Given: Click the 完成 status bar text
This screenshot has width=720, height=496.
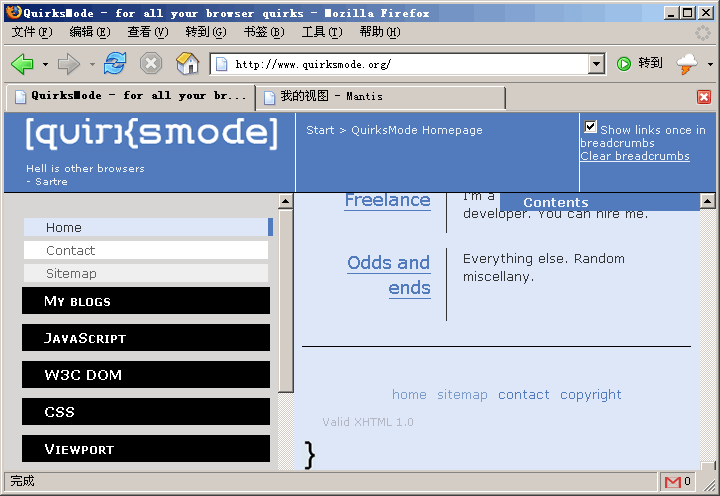Looking at the screenshot, I should click(22, 481).
